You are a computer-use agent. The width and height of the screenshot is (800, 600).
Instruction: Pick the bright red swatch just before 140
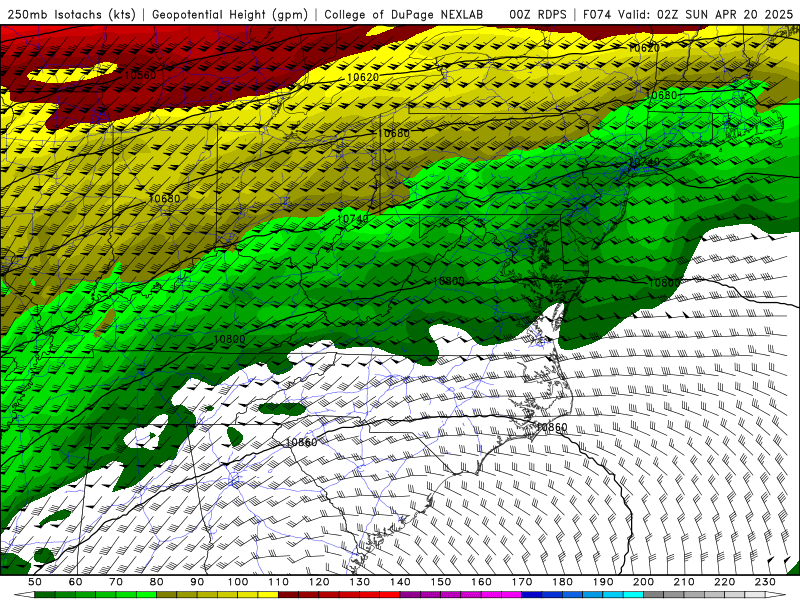pos(390,595)
